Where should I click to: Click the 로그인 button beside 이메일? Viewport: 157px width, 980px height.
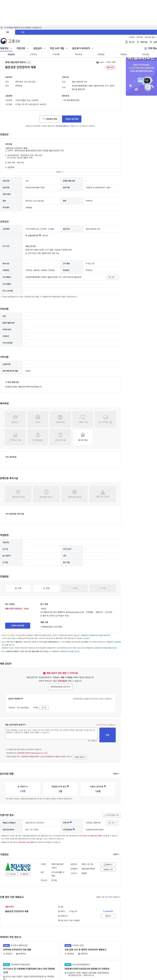pos(44,708)
